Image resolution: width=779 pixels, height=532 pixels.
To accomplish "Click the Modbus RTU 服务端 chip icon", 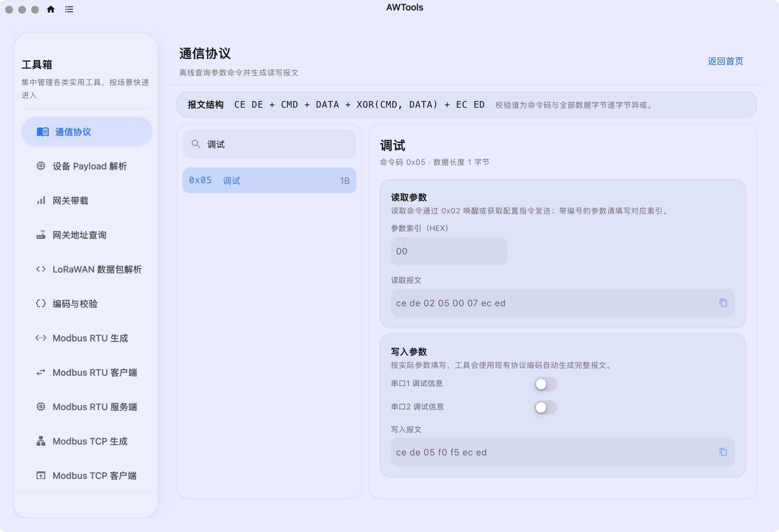I will tap(41, 407).
